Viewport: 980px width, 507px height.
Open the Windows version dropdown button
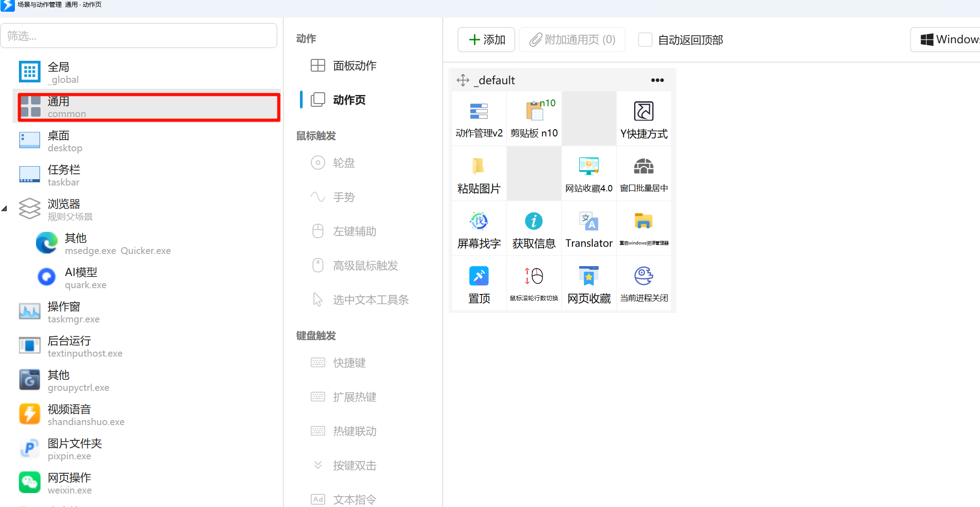(945, 40)
